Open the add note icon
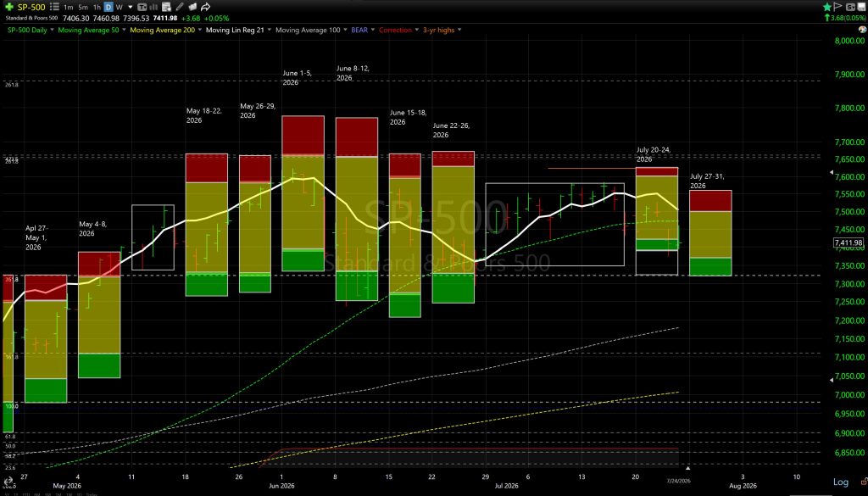868x496 pixels. (167, 7)
